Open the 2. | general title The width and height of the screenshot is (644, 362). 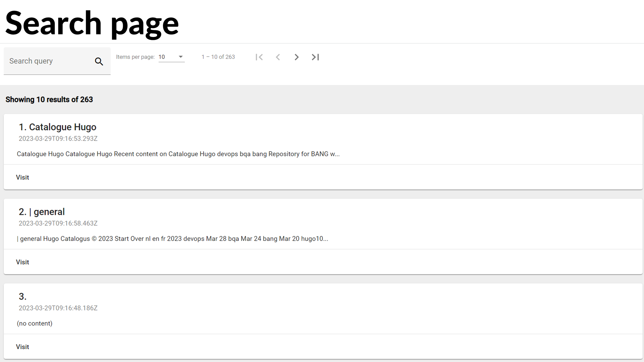42,212
